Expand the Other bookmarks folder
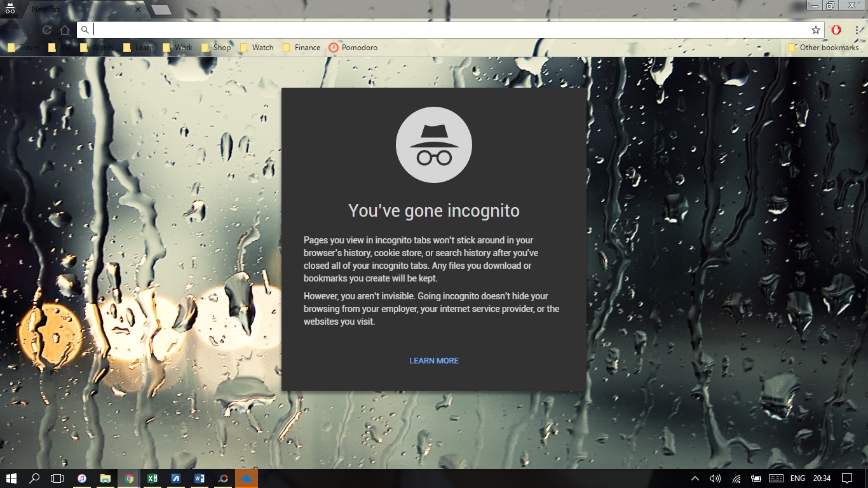This screenshot has height=488, width=868. click(823, 48)
